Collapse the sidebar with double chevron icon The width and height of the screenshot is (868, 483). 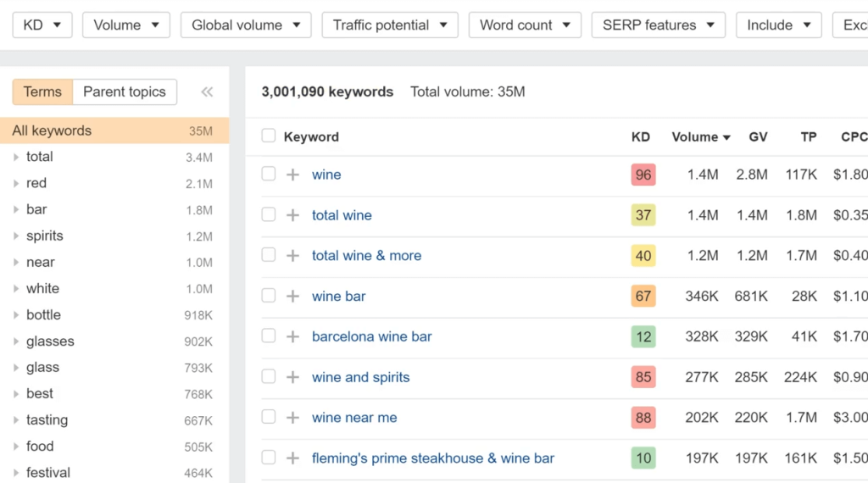coord(207,92)
